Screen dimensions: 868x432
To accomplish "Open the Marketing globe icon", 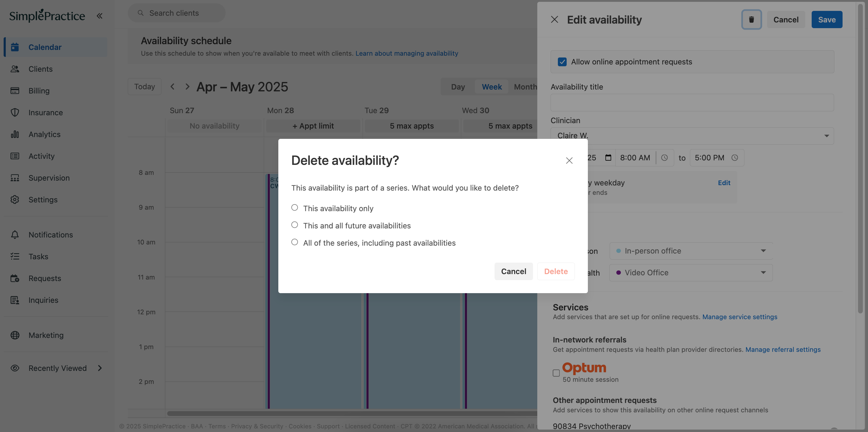I will tap(15, 335).
